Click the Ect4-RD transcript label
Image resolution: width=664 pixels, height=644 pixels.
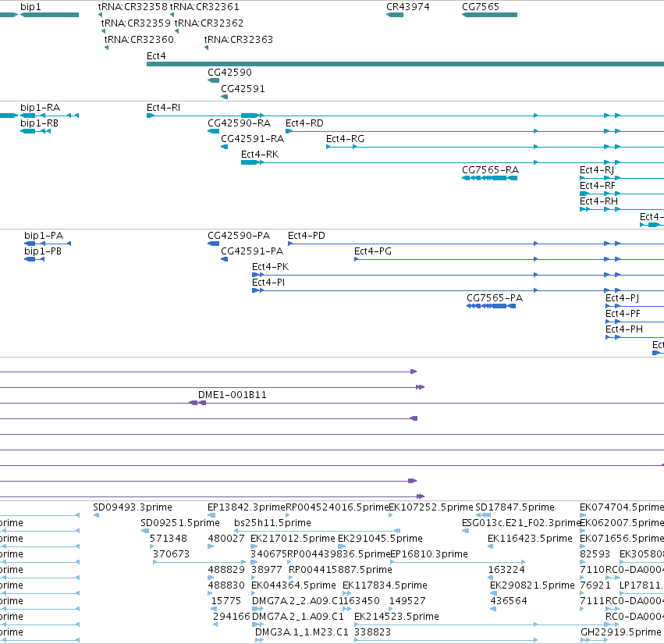(304, 123)
